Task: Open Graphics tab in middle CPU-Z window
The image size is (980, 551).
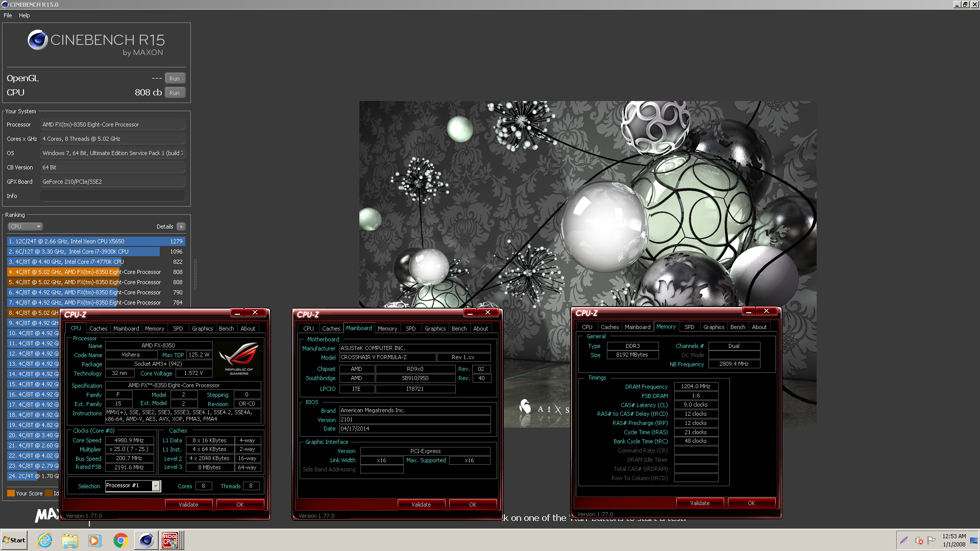Action: [435, 329]
